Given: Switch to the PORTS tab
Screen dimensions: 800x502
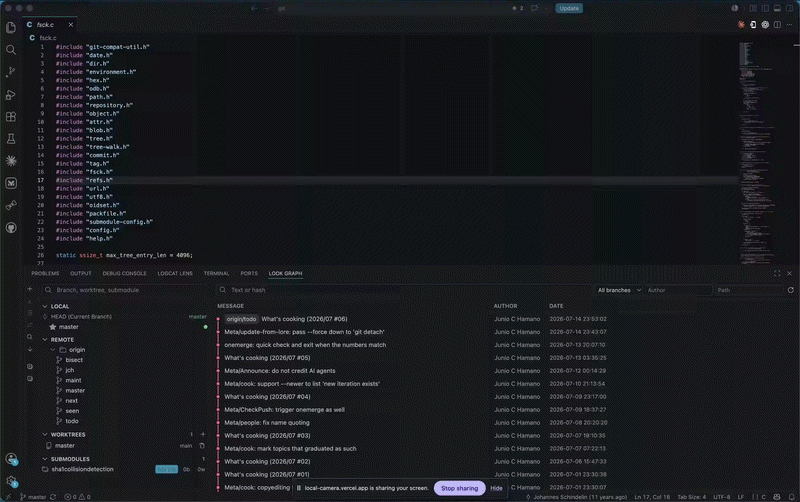Looking at the screenshot, I should click(249, 273).
